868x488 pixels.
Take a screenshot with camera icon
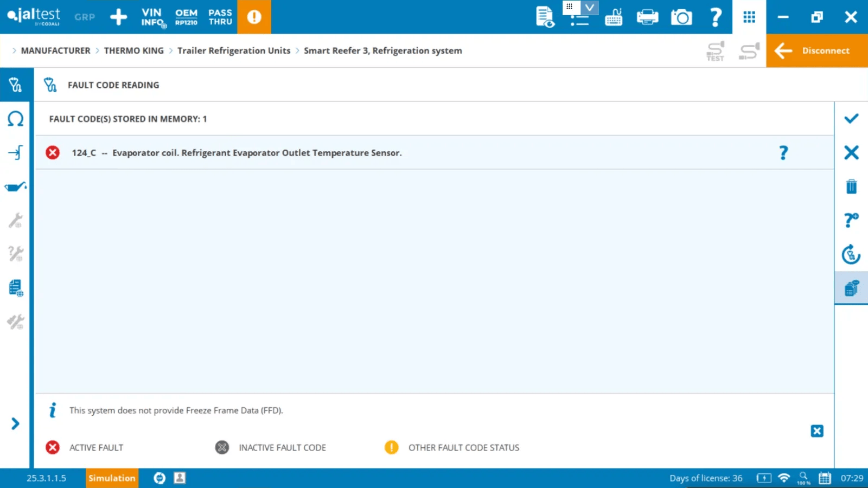[x=681, y=17]
